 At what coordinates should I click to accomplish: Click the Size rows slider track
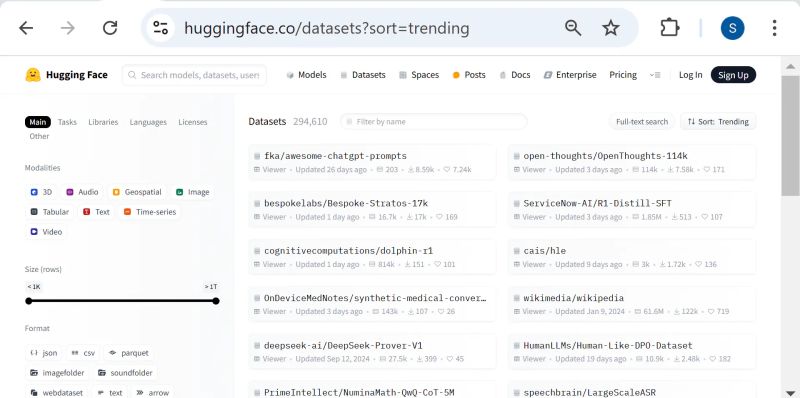tap(122, 301)
